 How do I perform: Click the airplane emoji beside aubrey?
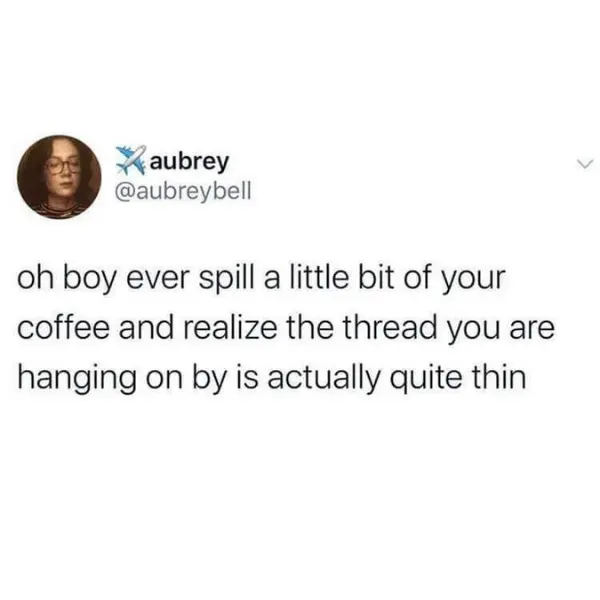coord(132,160)
